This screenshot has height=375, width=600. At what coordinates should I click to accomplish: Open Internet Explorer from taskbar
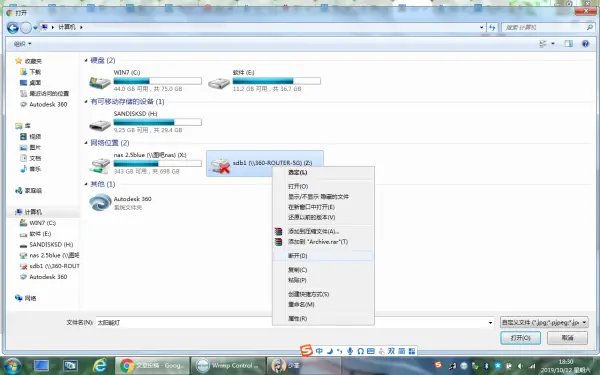99,365
